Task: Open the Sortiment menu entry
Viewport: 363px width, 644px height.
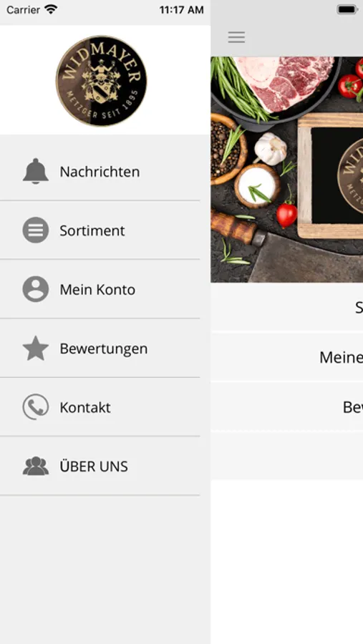Action: [100, 230]
